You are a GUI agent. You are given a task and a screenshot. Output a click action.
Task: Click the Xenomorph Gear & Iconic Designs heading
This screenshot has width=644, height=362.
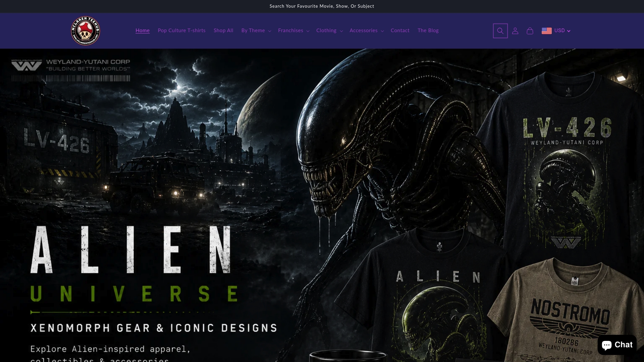(x=154, y=328)
